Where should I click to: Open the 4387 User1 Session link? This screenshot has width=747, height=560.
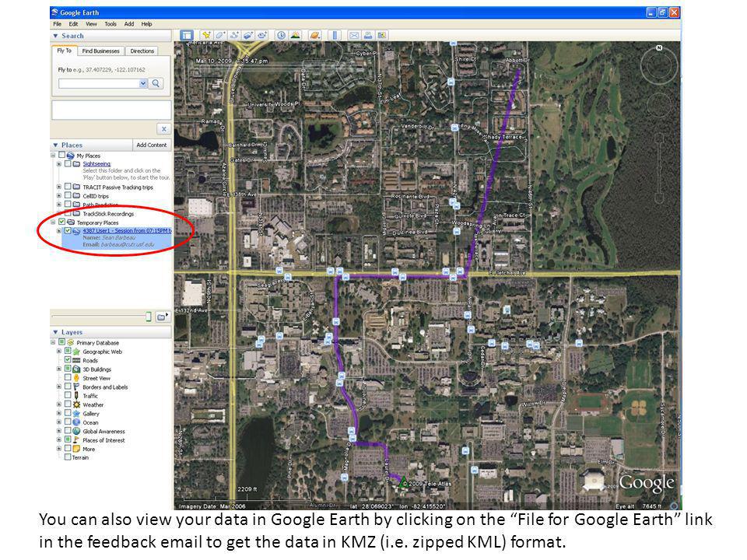click(x=127, y=231)
